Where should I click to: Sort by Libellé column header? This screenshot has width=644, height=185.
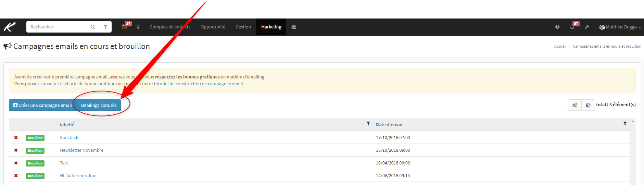coord(67,124)
